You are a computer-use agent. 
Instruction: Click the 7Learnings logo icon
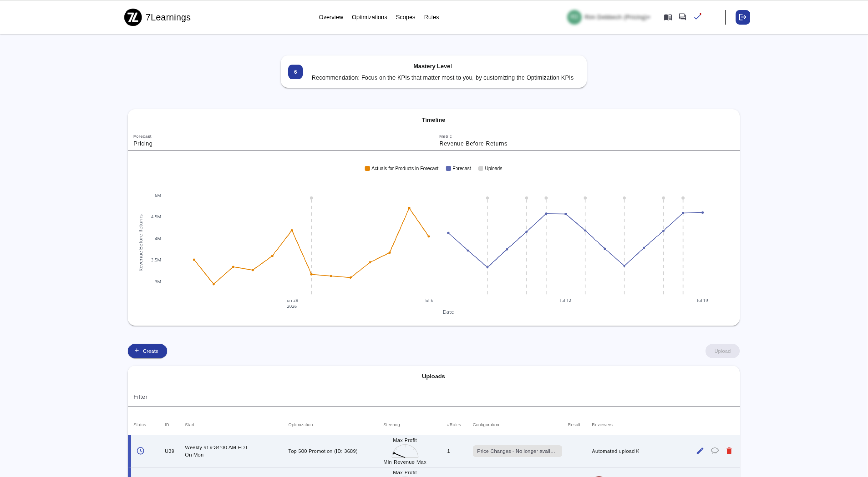[x=133, y=17]
